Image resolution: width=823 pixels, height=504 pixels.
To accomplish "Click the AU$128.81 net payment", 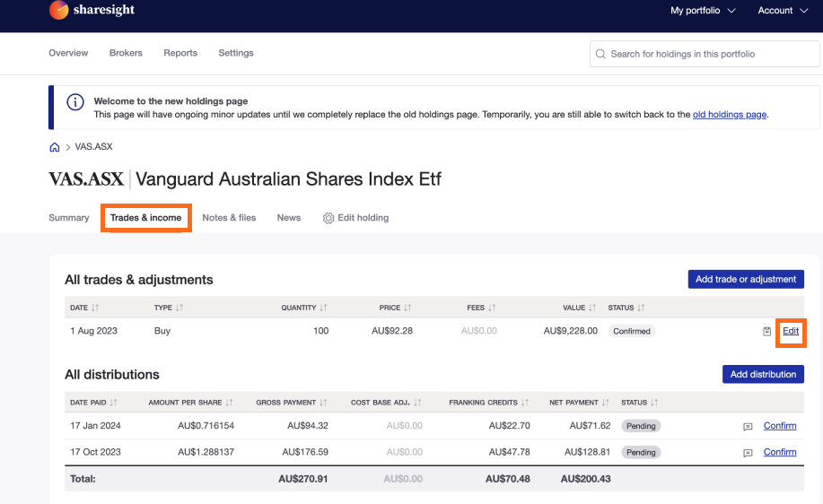I will tap(587, 452).
